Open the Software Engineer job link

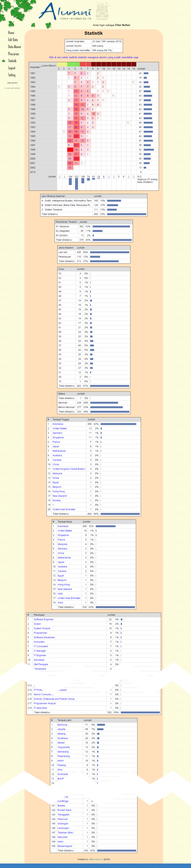[43, 619]
